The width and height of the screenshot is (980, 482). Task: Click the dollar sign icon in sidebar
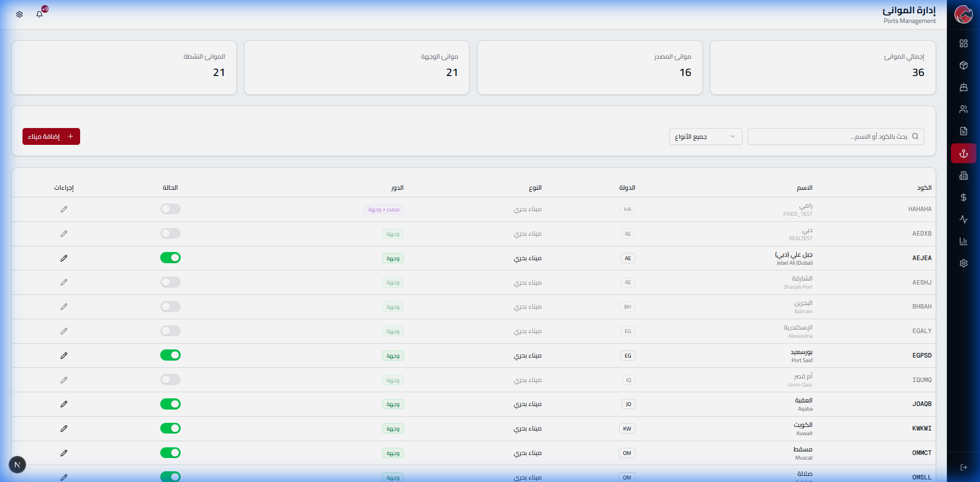click(963, 197)
